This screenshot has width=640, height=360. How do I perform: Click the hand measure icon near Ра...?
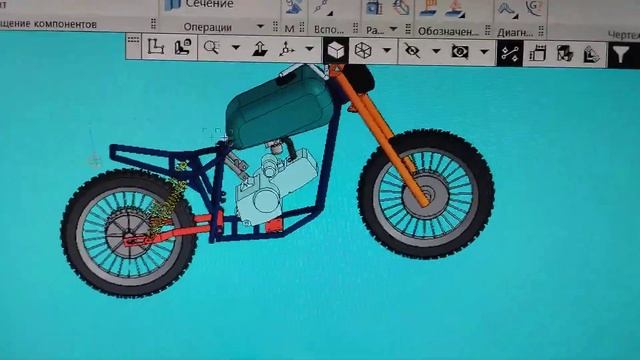[401, 8]
